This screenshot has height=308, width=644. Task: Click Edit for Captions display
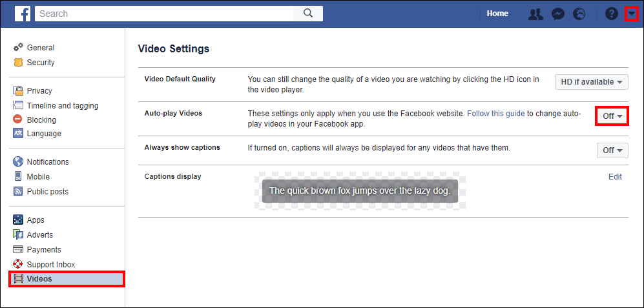[615, 176]
